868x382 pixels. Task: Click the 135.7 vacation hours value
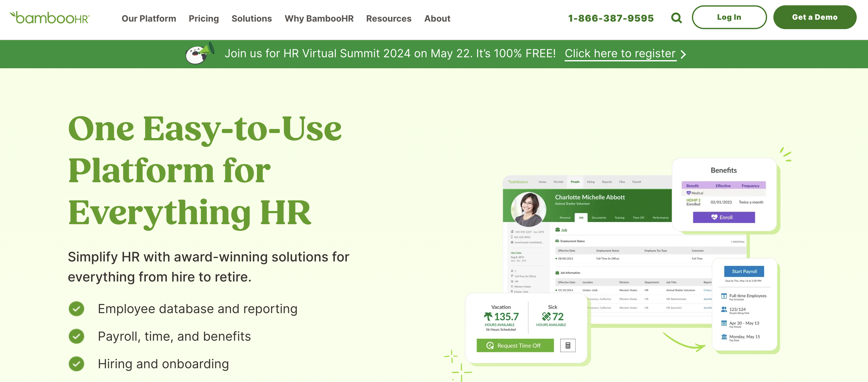coord(506,316)
